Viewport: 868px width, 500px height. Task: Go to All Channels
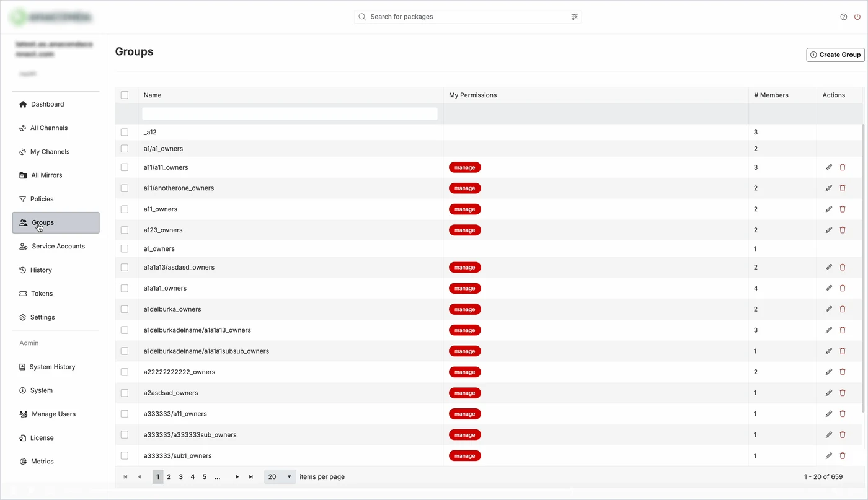[x=56, y=128]
